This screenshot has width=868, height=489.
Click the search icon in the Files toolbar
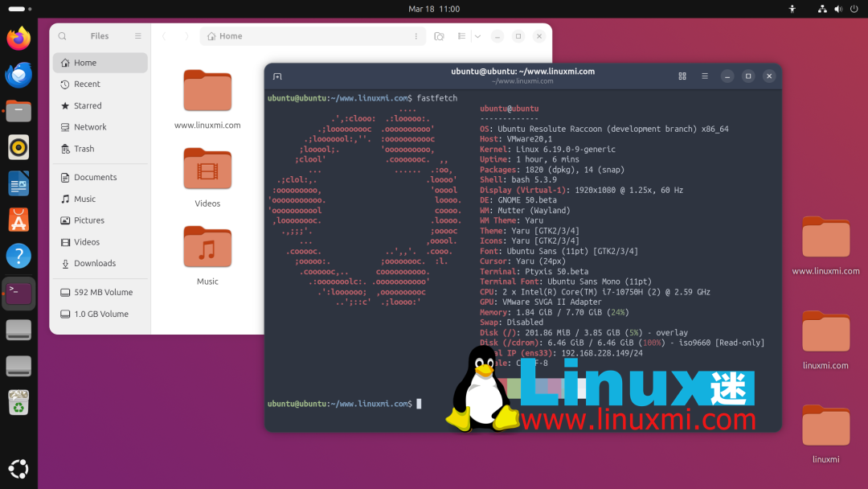(62, 35)
